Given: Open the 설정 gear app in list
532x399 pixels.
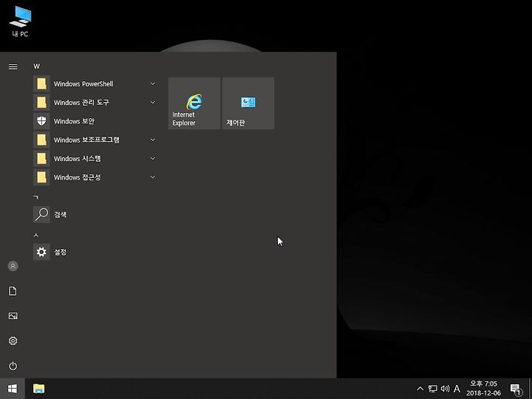Looking at the screenshot, I should tap(41, 252).
